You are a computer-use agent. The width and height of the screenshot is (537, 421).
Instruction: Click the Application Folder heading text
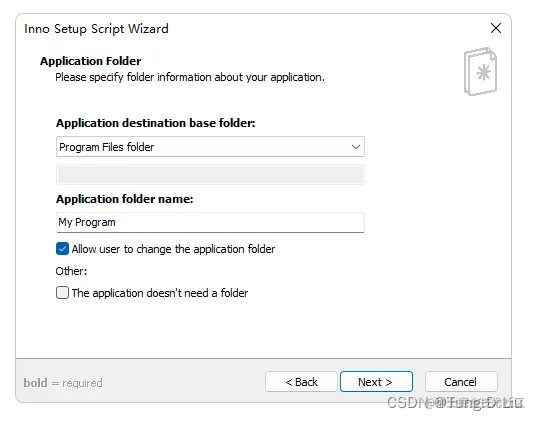tap(90, 61)
